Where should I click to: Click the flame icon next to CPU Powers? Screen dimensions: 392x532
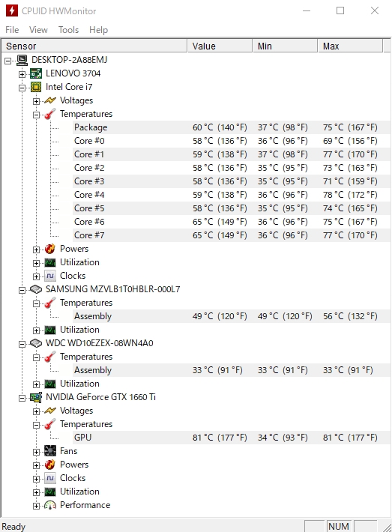coord(50,249)
